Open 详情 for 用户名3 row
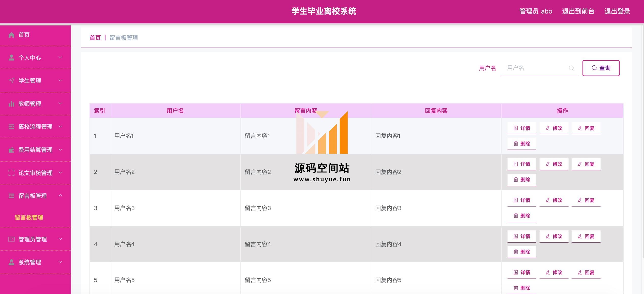The image size is (644, 294). (522, 200)
